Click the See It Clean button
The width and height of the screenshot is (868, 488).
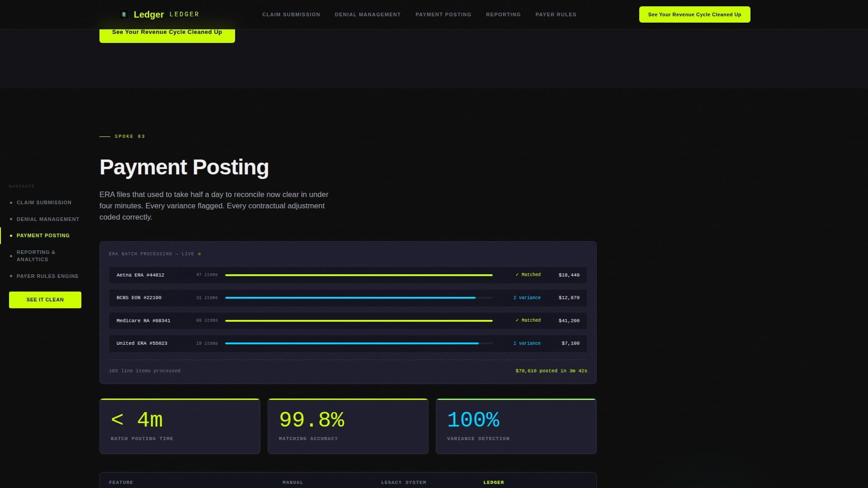(x=45, y=300)
